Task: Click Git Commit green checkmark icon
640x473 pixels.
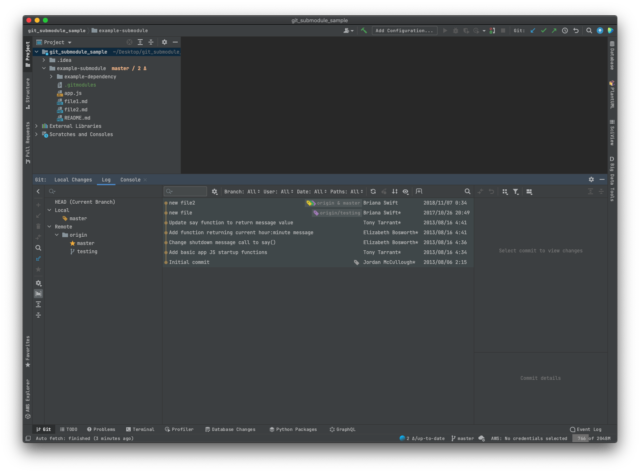Action: tap(543, 31)
